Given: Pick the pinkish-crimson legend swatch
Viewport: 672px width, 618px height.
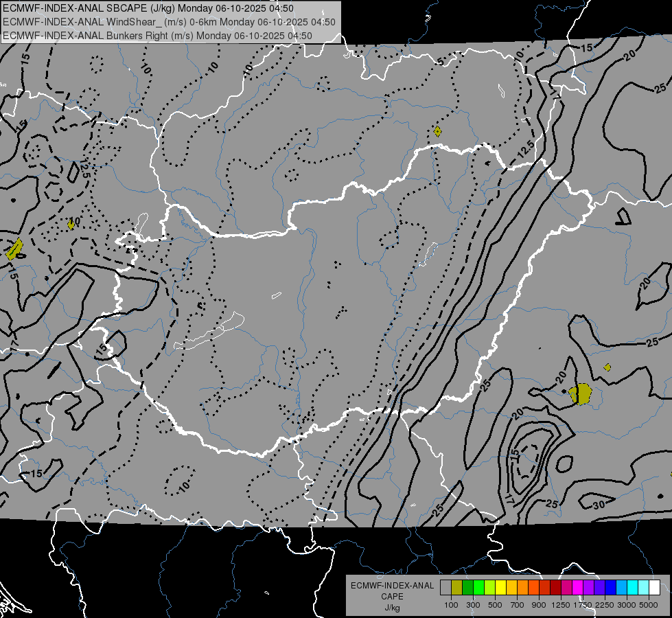Looking at the screenshot, I should [x=566, y=588].
